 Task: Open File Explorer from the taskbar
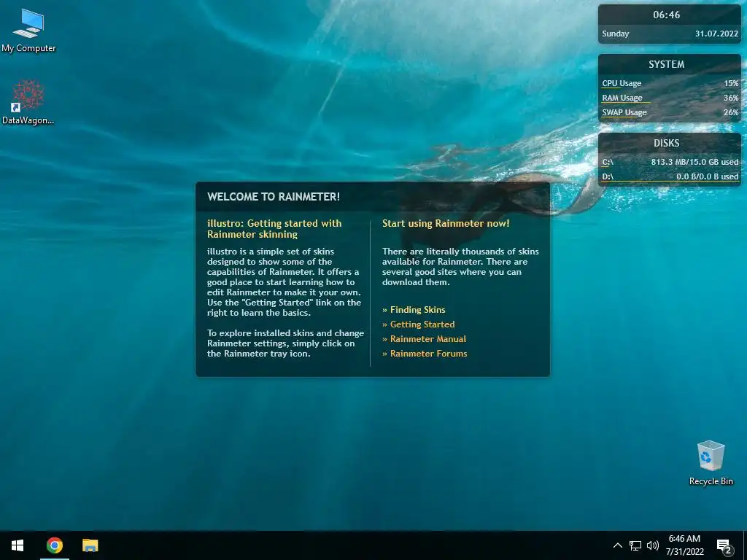(x=90, y=545)
